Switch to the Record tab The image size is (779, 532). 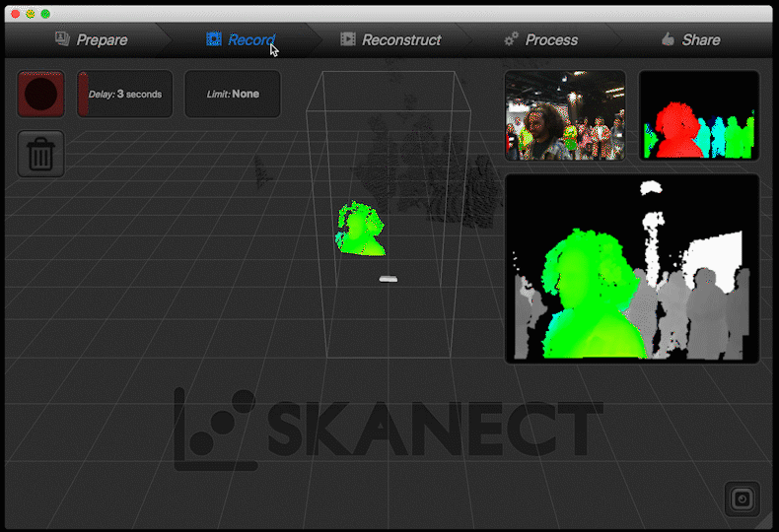click(241, 39)
